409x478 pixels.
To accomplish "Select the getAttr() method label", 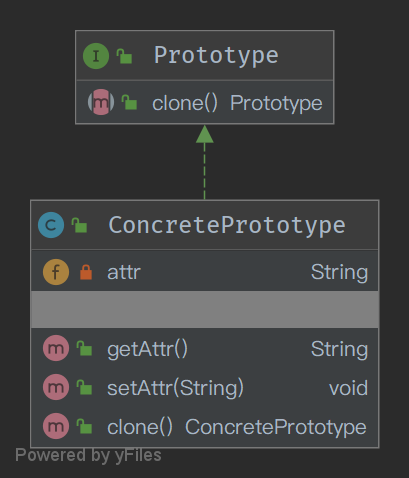I will (147, 349).
